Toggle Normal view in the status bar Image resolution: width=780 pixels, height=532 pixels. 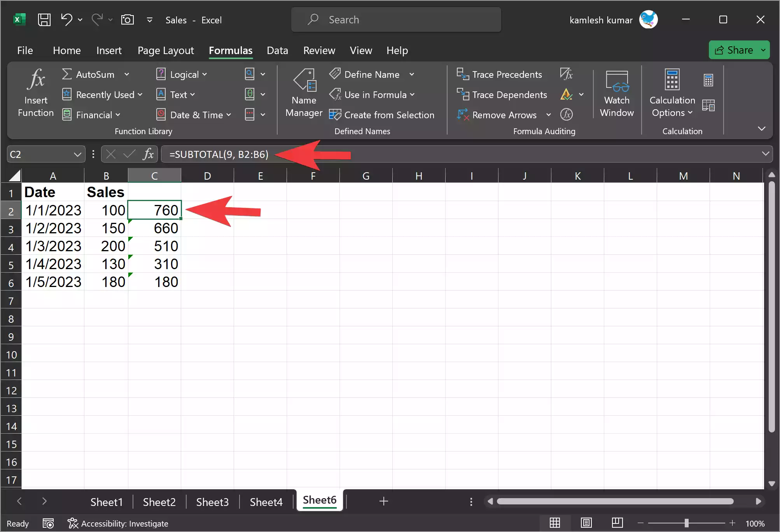(x=555, y=523)
